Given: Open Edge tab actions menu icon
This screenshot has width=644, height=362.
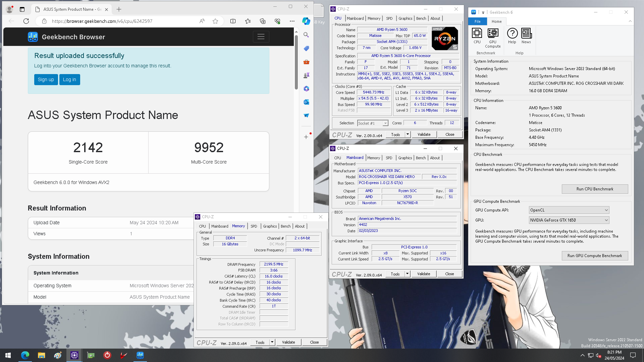Looking at the screenshot, I should pyautogui.click(x=22, y=9).
